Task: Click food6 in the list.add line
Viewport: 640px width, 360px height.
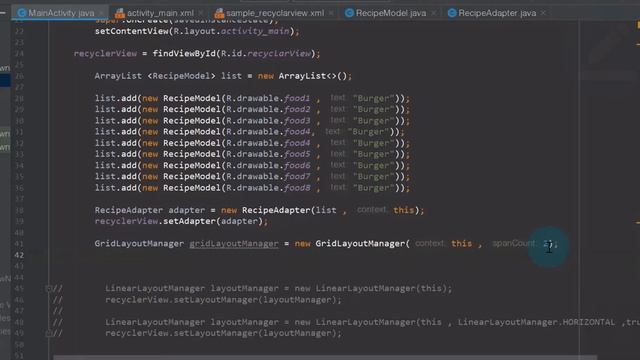Action: click(x=297, y=165)
